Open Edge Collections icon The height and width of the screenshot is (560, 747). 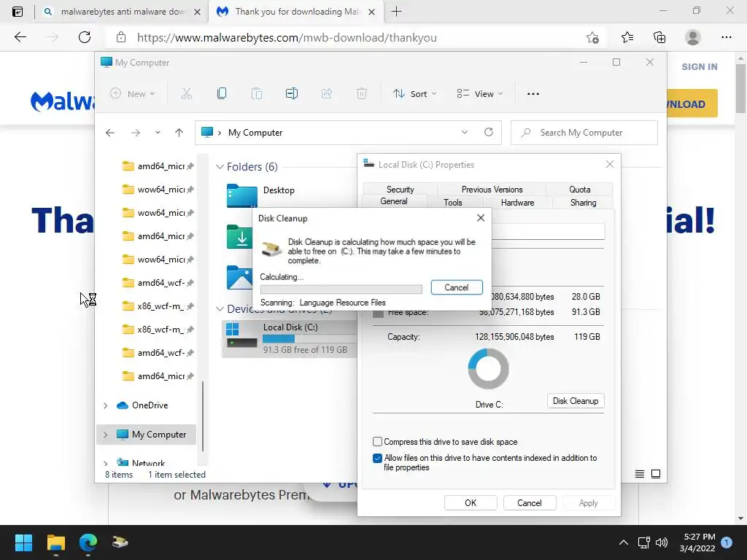click(659, 37)
